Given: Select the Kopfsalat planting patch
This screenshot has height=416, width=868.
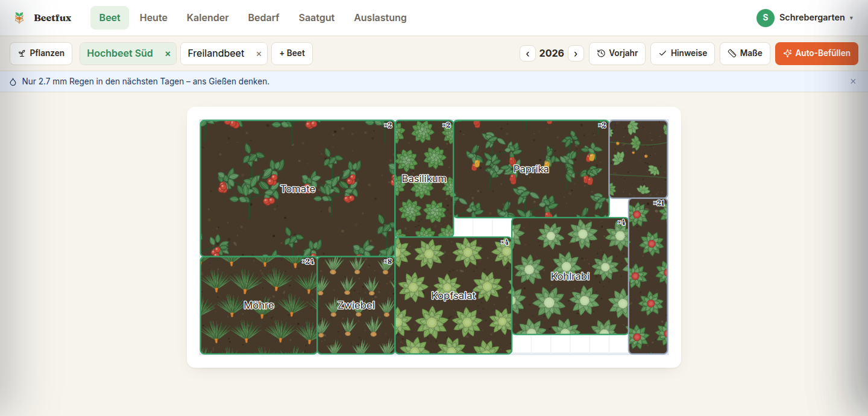Looking at the screenshot, I should pos(453,295).
